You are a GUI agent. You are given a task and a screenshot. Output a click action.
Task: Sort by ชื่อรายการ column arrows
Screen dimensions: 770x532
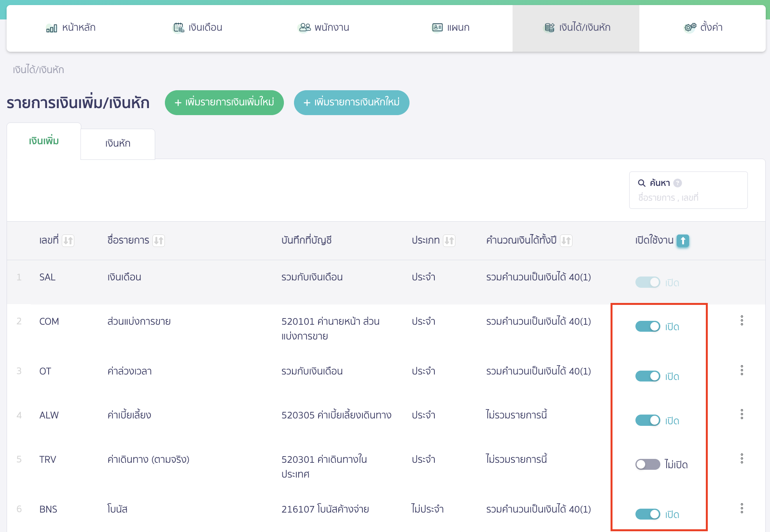158,241
